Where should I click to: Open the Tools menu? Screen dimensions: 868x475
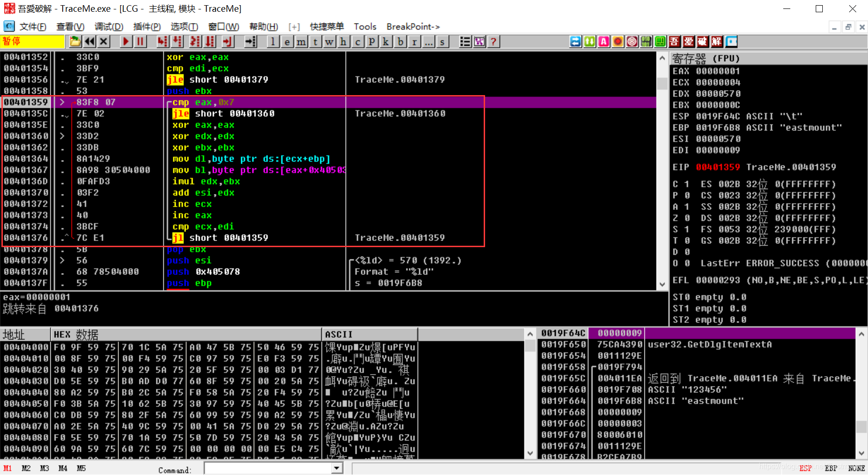pos(365,27)
